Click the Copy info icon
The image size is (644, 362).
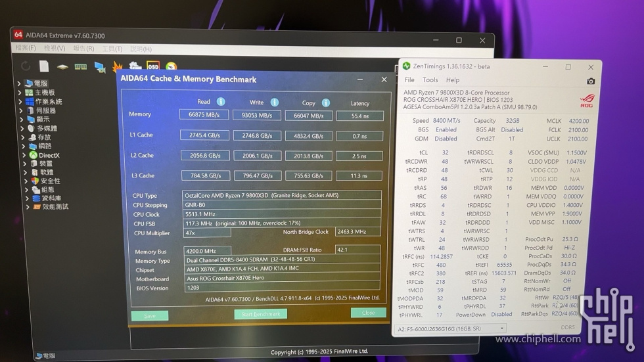326,102
